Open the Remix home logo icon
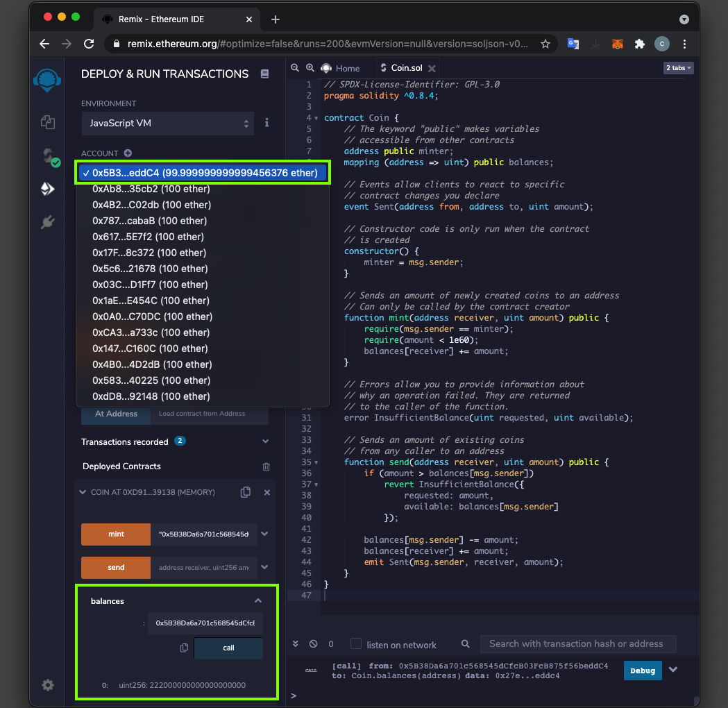This screenshot has height=708, width=728. click(47, 80)
